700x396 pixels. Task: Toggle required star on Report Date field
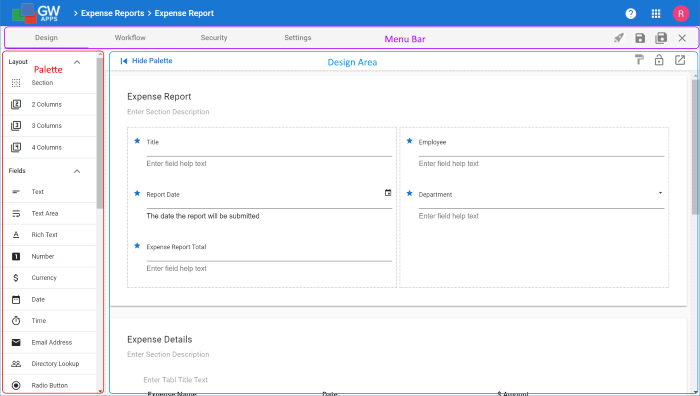(x=137, y=193)
